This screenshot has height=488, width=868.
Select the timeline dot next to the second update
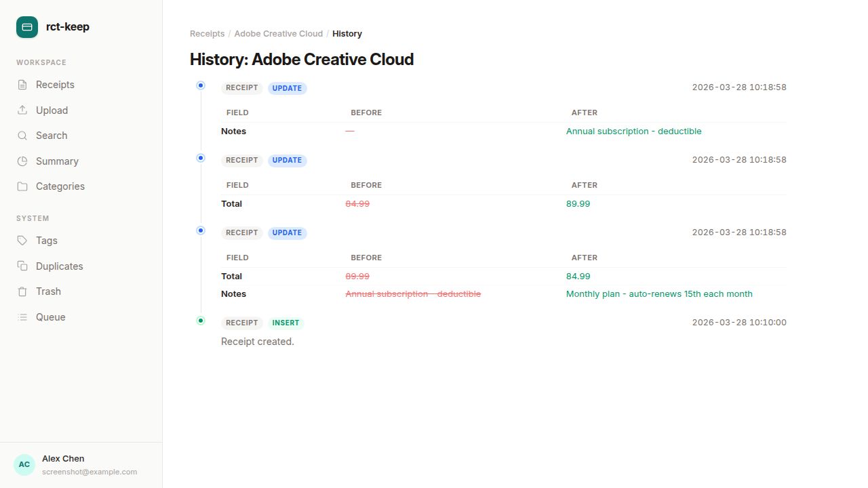click(201, 158)
